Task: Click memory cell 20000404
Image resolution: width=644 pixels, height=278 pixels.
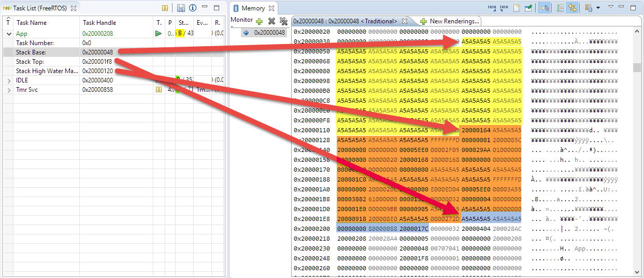Action: click(x=476, y=229)
